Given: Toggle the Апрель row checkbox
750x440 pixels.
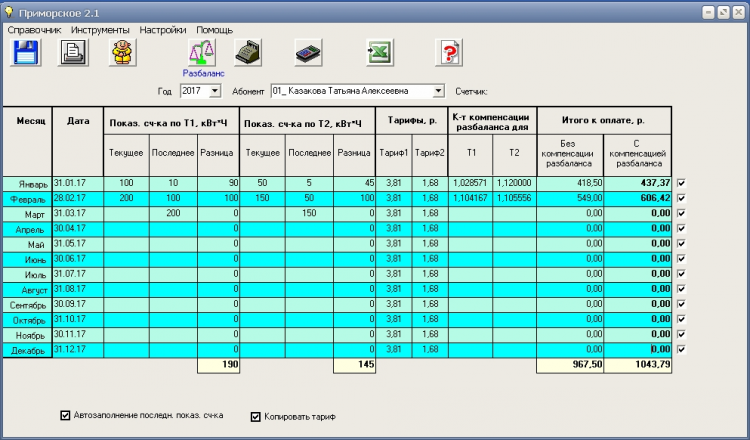Looking at the screenshot, I should pos(682,228).
